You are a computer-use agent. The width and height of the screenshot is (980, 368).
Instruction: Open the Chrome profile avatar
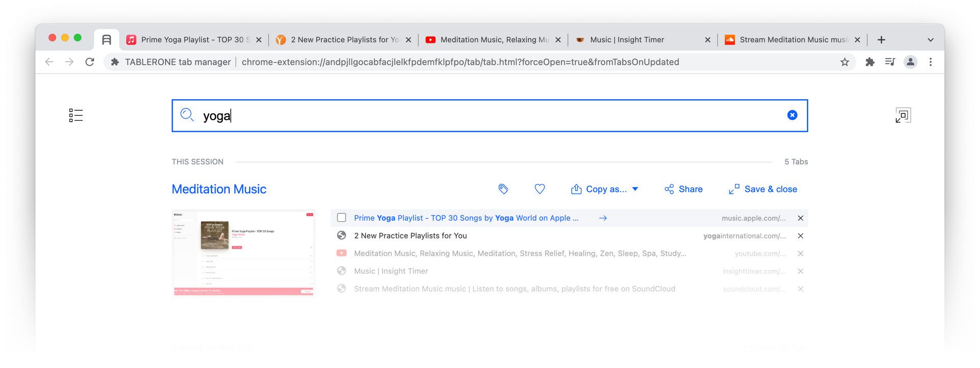[910, 62]
